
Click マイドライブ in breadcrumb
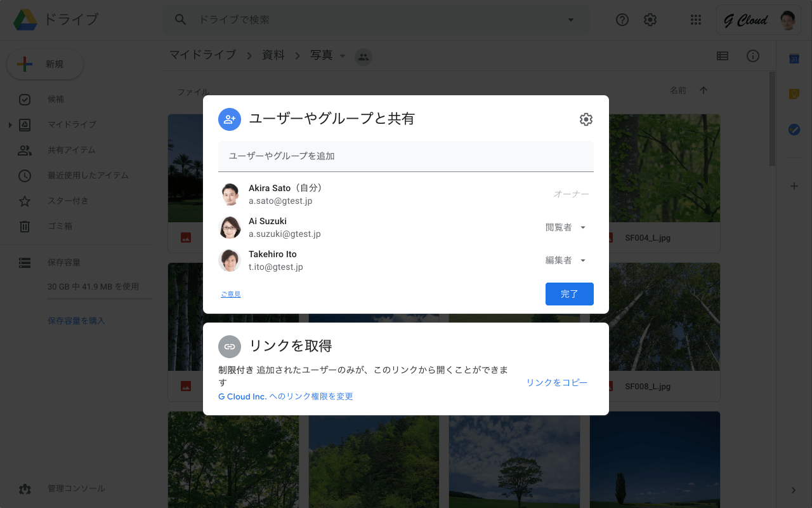[202, 55]
